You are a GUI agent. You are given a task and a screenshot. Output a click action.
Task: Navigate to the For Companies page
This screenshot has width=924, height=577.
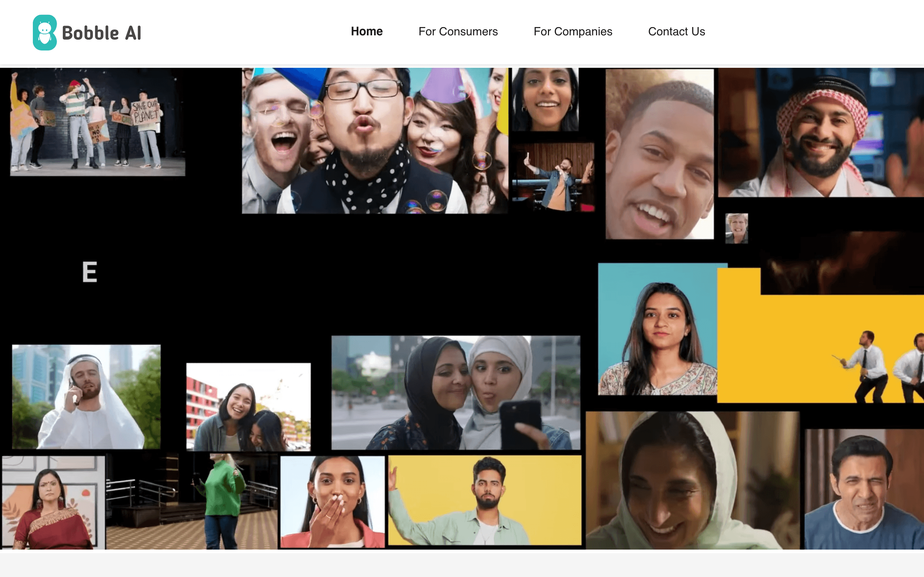[x=573, y=31]
